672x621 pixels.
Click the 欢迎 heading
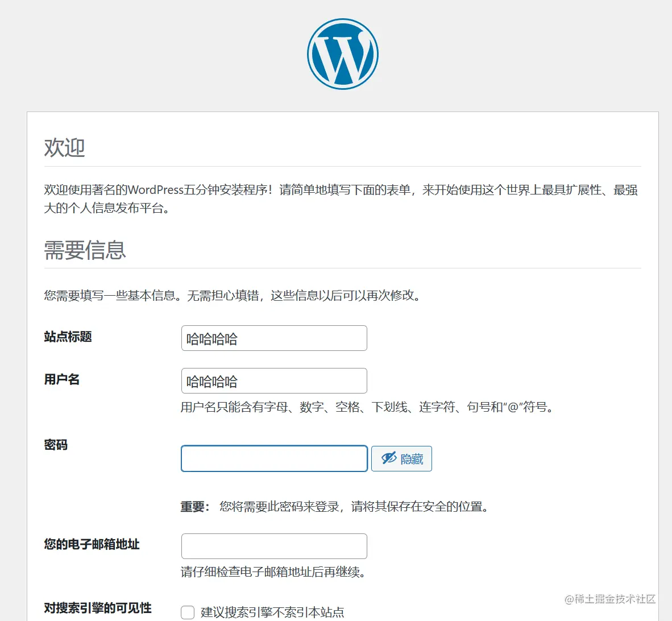(x=64, y=148)
